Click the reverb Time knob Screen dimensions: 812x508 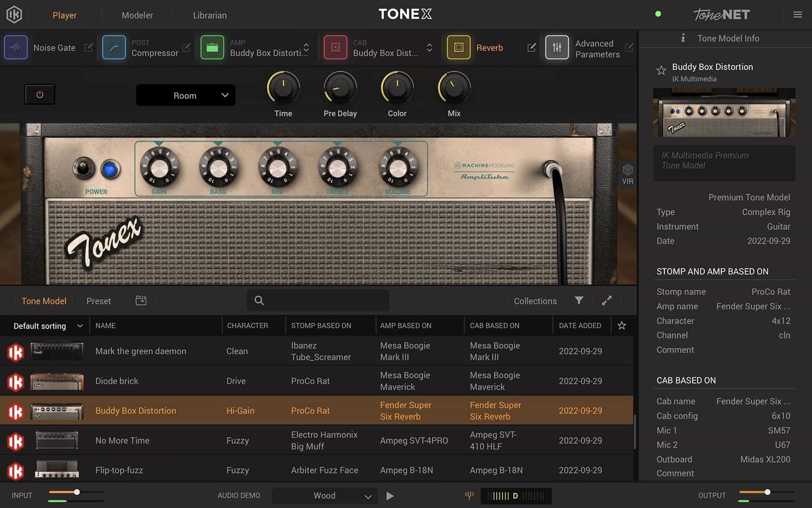click(283, 88)
